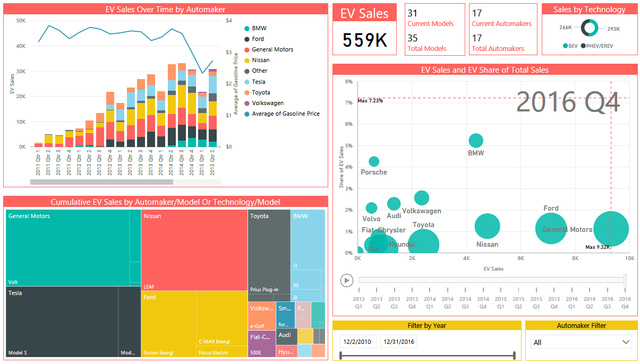Click the Current Models label

point(431,24)
